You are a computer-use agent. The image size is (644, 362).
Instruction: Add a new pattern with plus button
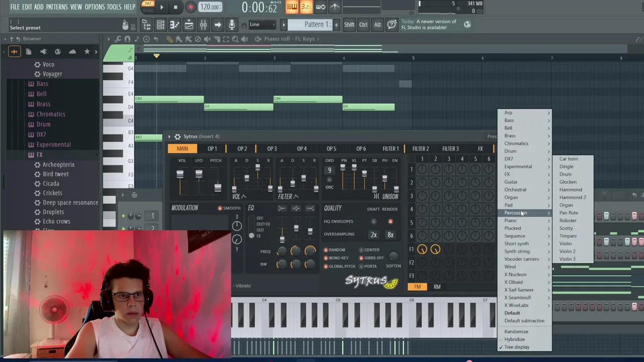pyautogui.click(x=336, y=25)
